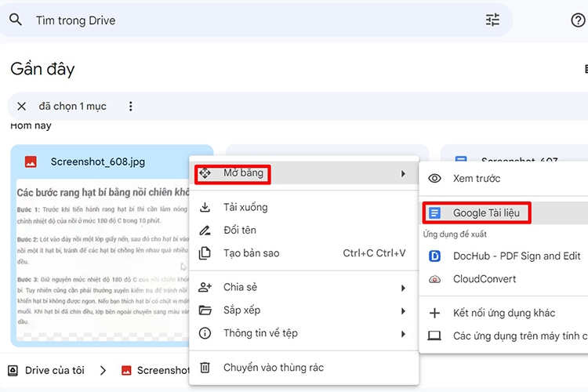Image resolution: width=588 pixels, height=392 pixels.
Task: Click the search magnifier icon
Action: pos(16,19)
